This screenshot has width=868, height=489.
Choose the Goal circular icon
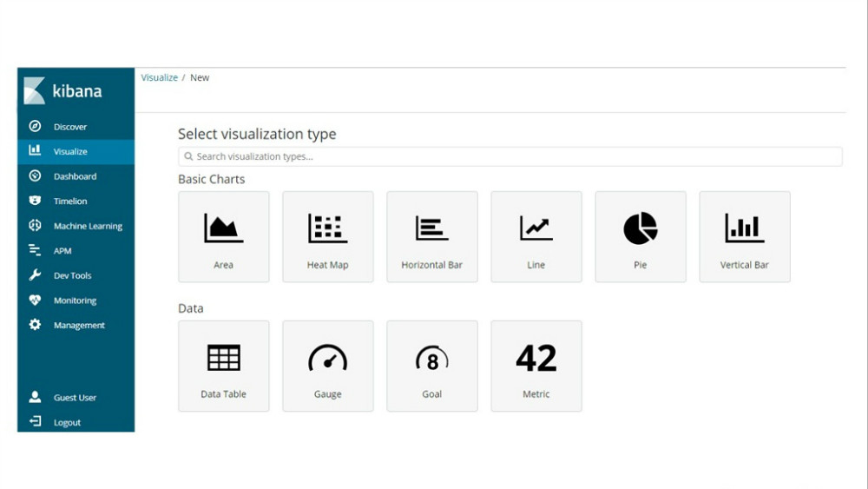click(x=431, y=359)
